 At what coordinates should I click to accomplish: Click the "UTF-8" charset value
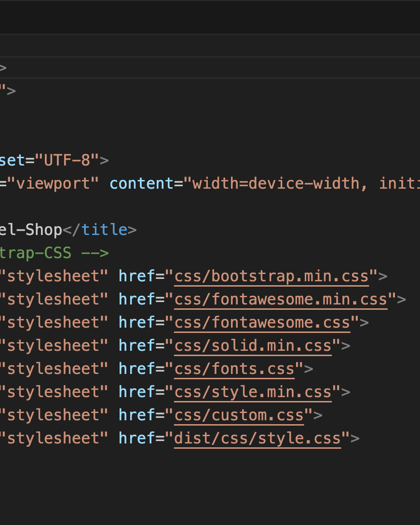point(67,160)
